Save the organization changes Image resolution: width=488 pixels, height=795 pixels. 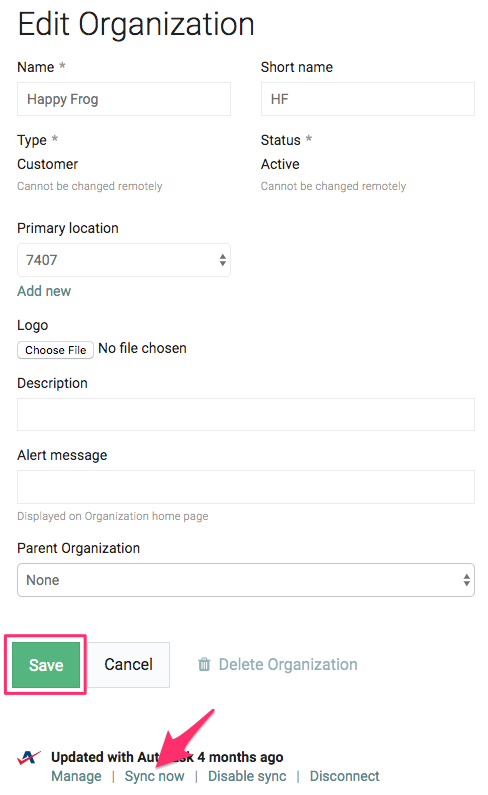click(46, 665)
